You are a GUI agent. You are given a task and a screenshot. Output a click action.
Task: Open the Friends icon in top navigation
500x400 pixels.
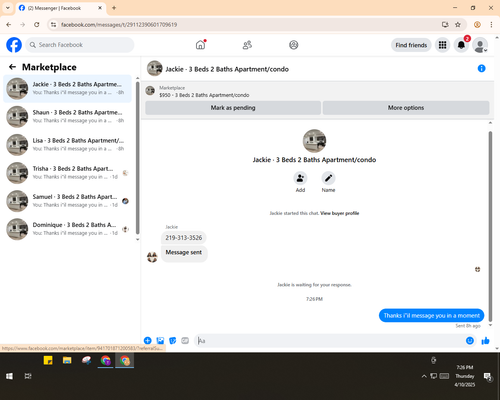pos(247,45)
